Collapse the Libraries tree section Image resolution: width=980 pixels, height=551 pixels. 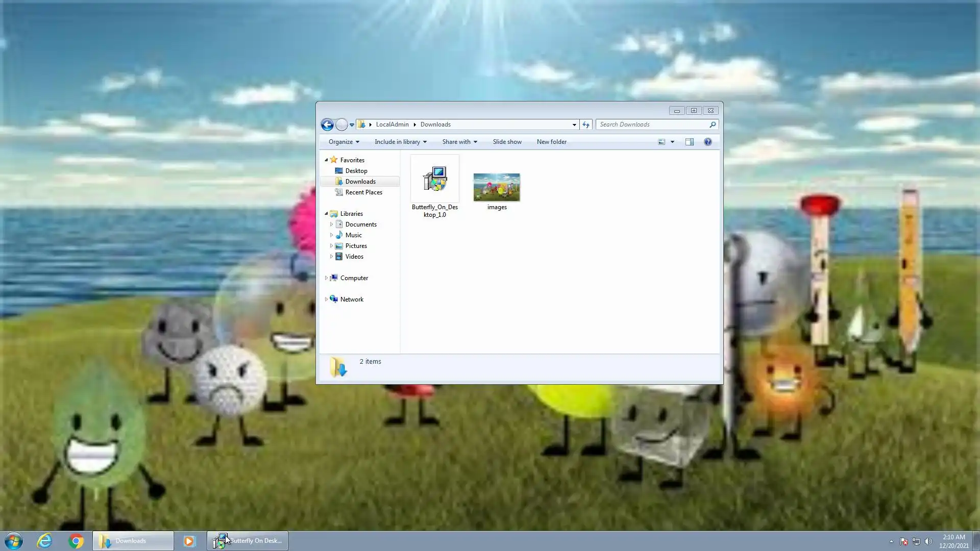click(x=326, y=214)
